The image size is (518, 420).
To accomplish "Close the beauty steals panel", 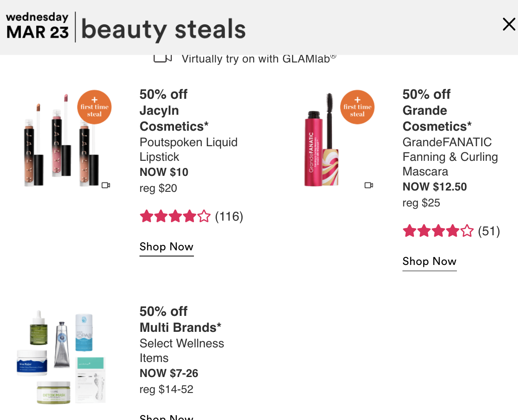I will (509, 24).
